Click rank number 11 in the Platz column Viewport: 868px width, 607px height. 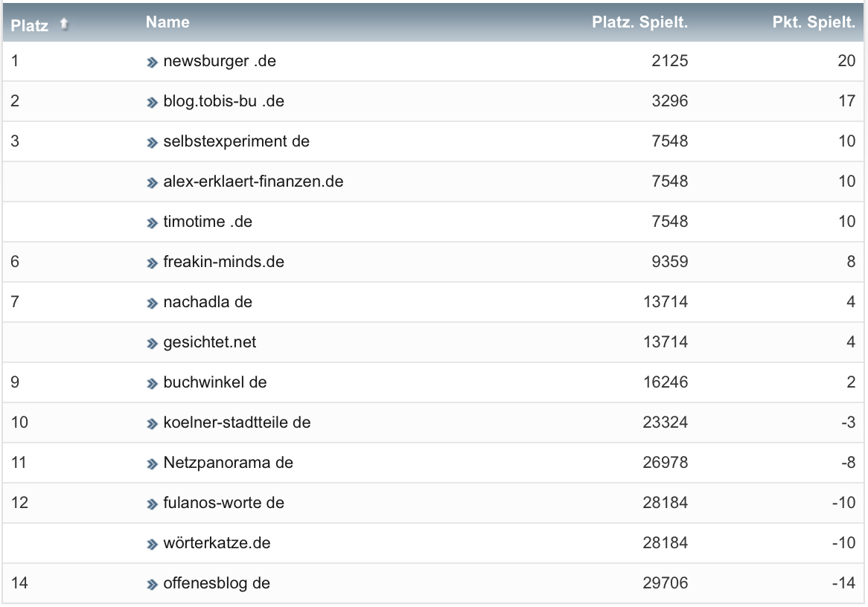point(19,463)
